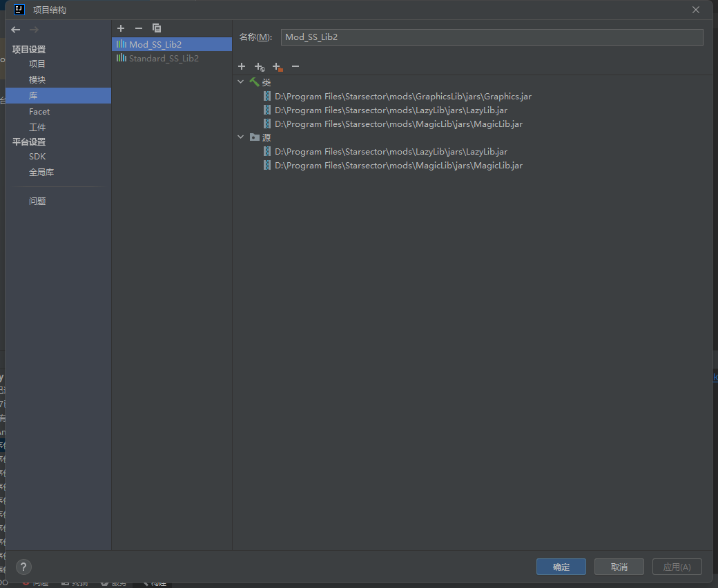718x588 pixels.
Task: Open the SDK platform settings
Action: tap(37, 157)
